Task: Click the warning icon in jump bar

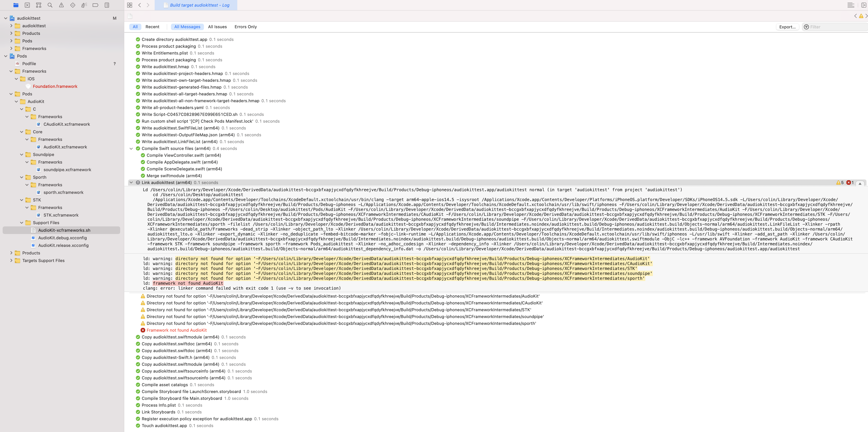Action: coord(861,16)
